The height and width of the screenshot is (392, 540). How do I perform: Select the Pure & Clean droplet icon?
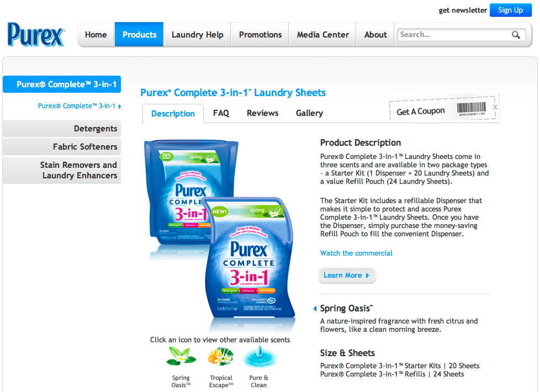click(x=260, y=357)
